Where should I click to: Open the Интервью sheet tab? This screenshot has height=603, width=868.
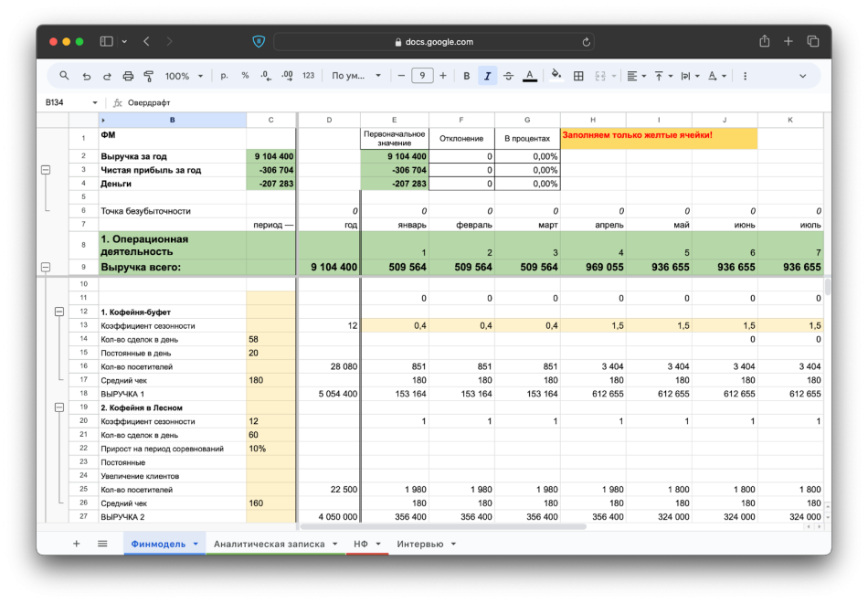419,544
